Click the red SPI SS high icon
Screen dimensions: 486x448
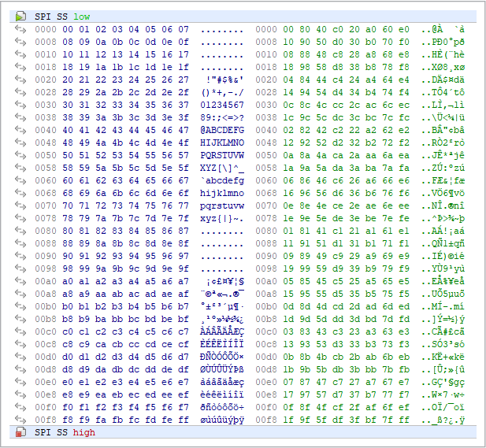click(20, 432)
